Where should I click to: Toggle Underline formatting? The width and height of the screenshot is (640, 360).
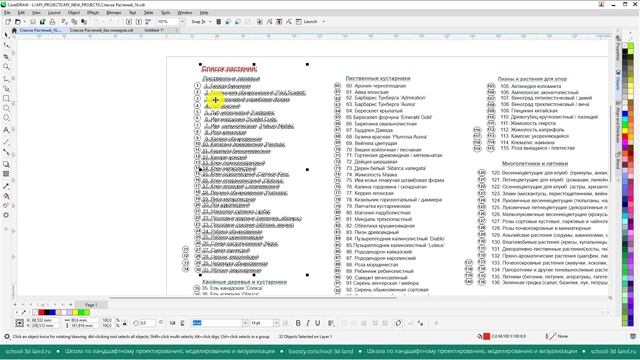tap(318, 323)
